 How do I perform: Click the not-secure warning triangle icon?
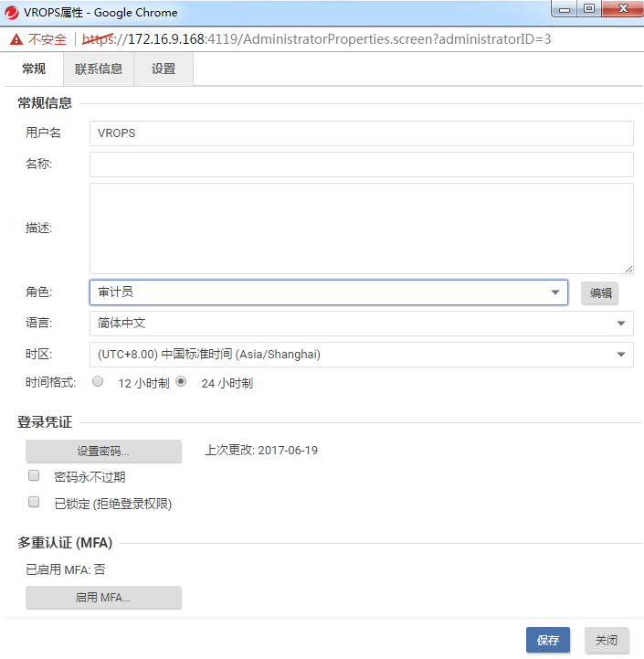point(16,40)
